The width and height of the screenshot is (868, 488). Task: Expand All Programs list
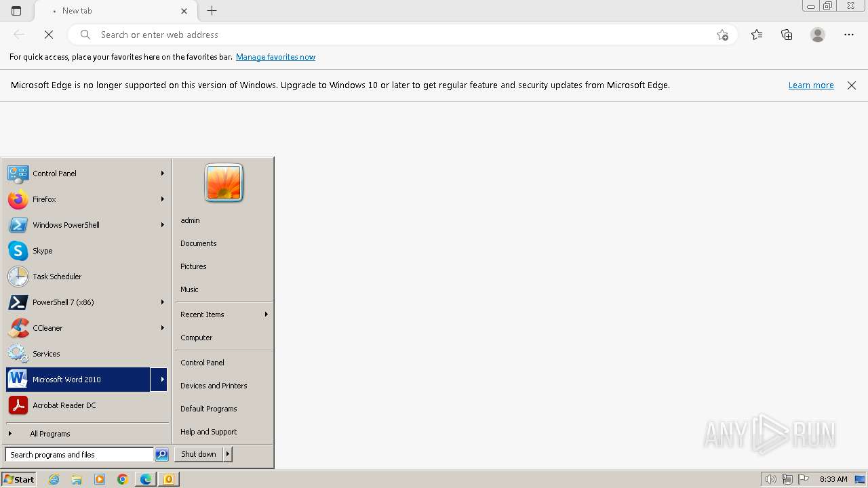[x=87, y=434]
